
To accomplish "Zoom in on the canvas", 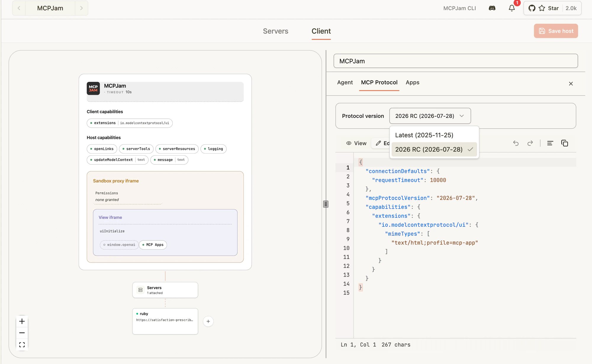I will [22, 321].
